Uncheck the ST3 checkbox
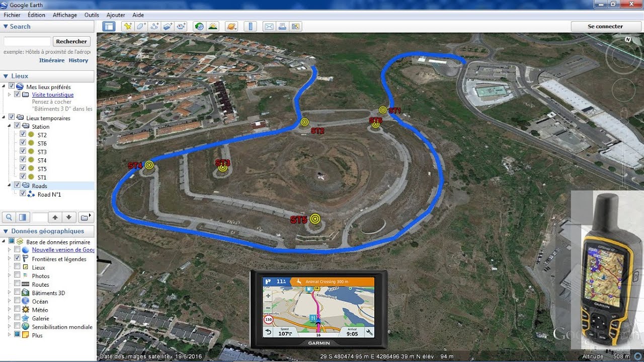 [x=23, y=152]
